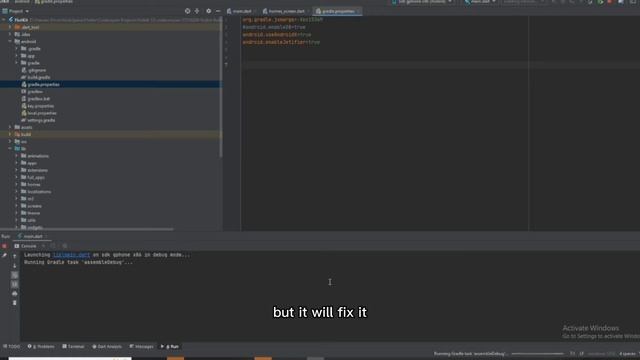640x360 pixels.
Task: Select the localizations folder in tree
Action: [39, 192]
